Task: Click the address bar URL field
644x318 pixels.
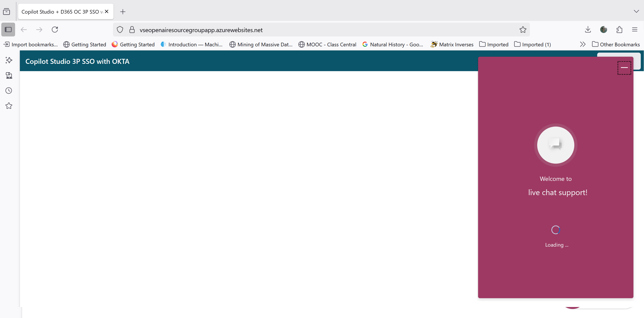Action: coord(300,30)
